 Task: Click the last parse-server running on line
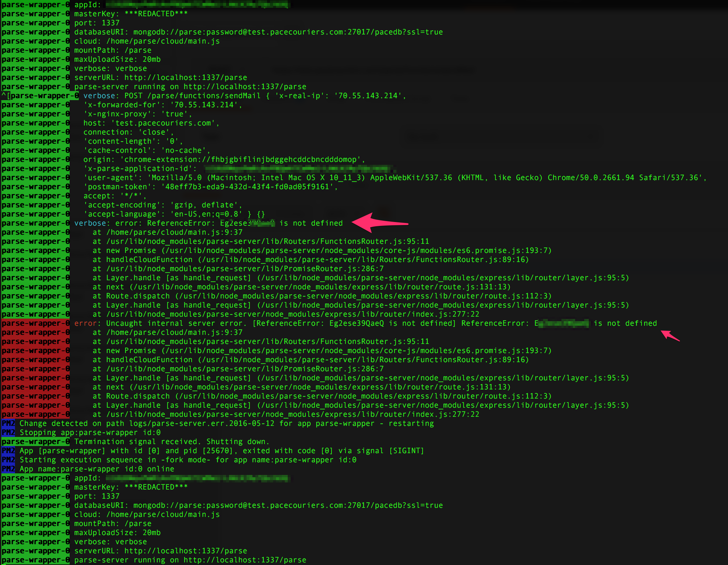click(x=190, y=560)
